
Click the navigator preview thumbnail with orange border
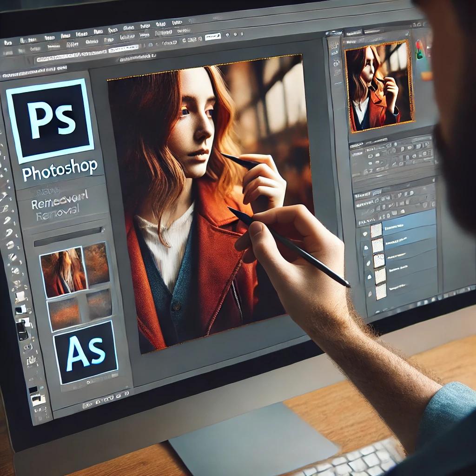379,87
